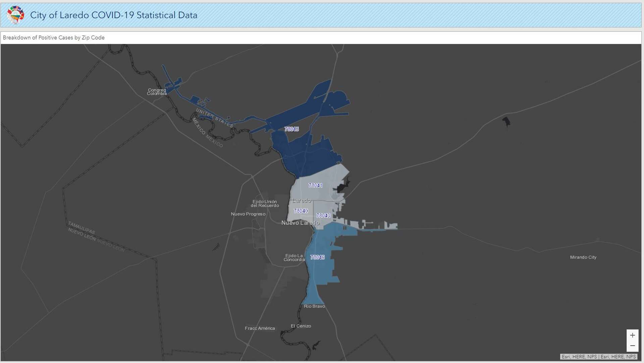Zoom in with the plus button
644x363 pixels.
pyautogui.click(x=632, y=335)
